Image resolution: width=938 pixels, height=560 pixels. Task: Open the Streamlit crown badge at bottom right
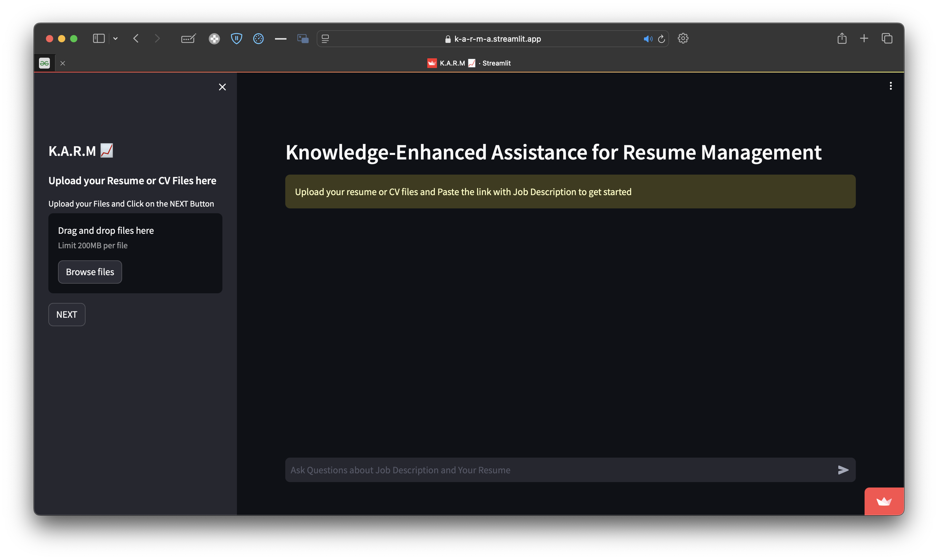click(x=884, y=501)
